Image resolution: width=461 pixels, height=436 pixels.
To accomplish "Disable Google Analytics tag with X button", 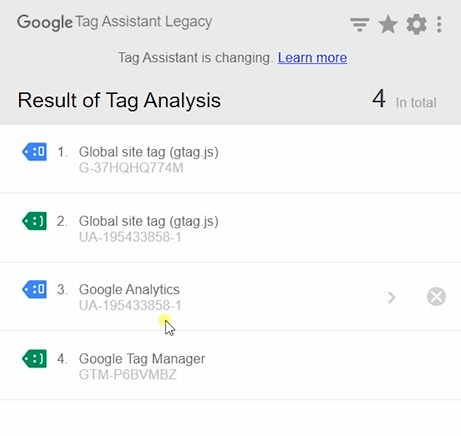I will pos(436,296).
